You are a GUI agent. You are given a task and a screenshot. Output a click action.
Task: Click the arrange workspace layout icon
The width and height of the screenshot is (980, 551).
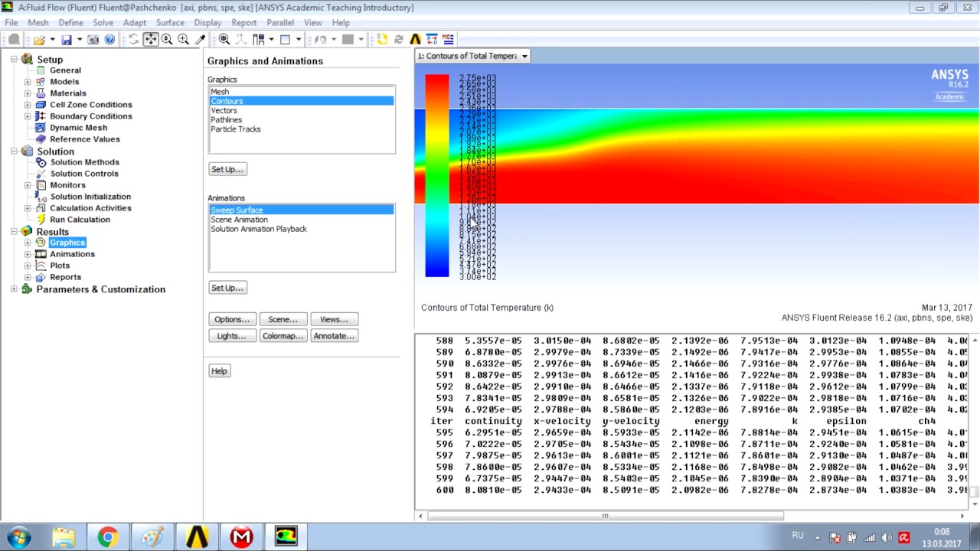[x=258, y=39]
